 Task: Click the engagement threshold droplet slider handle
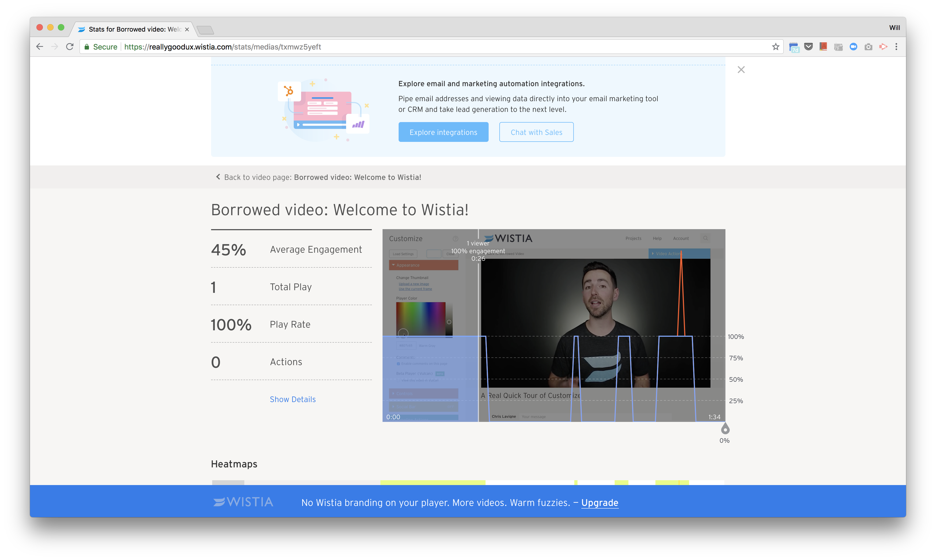pyautogui.click(x=725, y=429)
